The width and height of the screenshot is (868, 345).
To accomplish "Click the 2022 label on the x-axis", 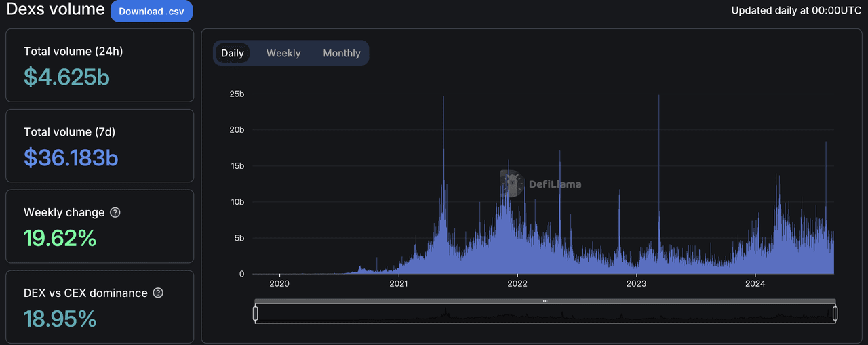I will [x=517, y=284].
